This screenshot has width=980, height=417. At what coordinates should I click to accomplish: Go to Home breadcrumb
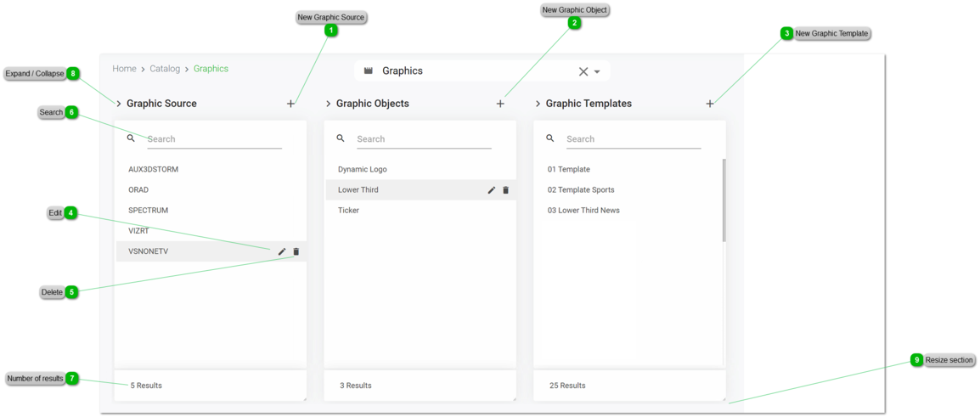point(124,69)
